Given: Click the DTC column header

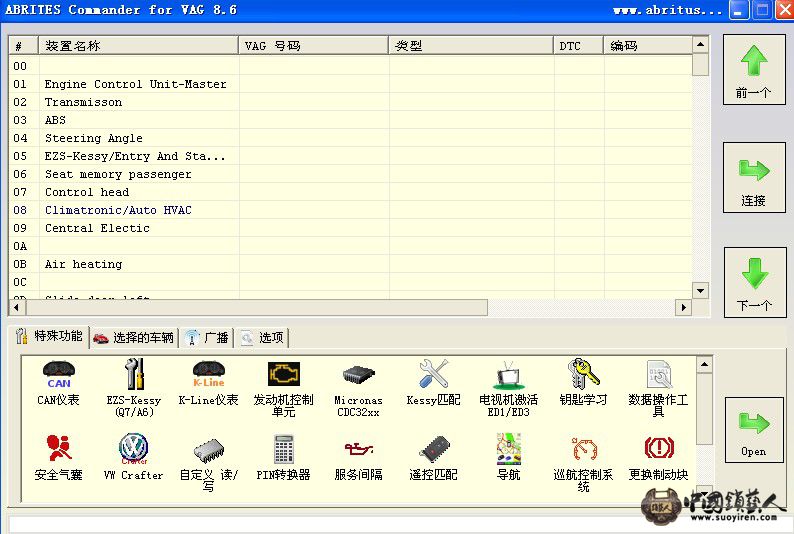Looking at the screenshot, I should click(578, 46).
